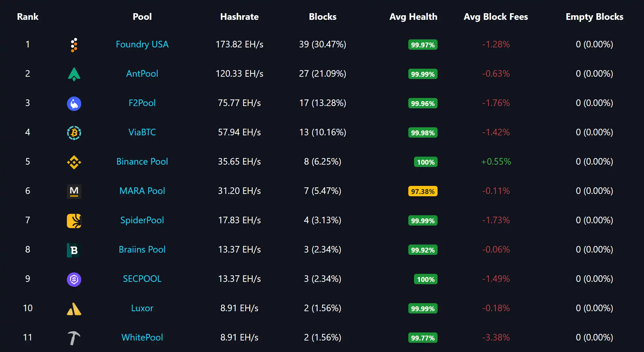Click the Empty Blocks column header
644x352 pixels.
coord(594,17)
